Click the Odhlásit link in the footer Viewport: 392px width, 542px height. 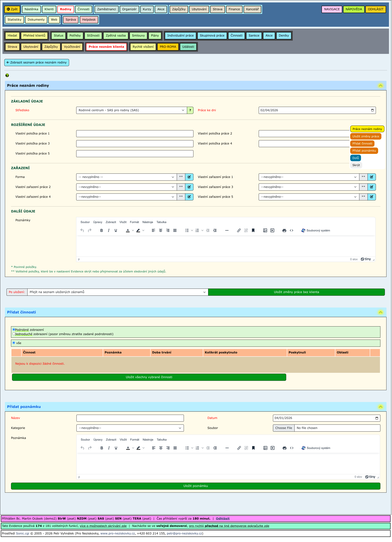point(223,519)
